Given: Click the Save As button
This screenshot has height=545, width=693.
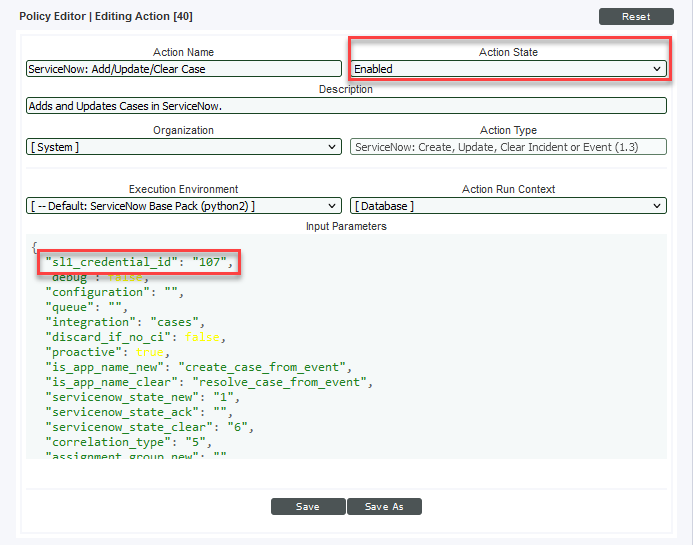Looking at the screenshot, I should [384, 507].
